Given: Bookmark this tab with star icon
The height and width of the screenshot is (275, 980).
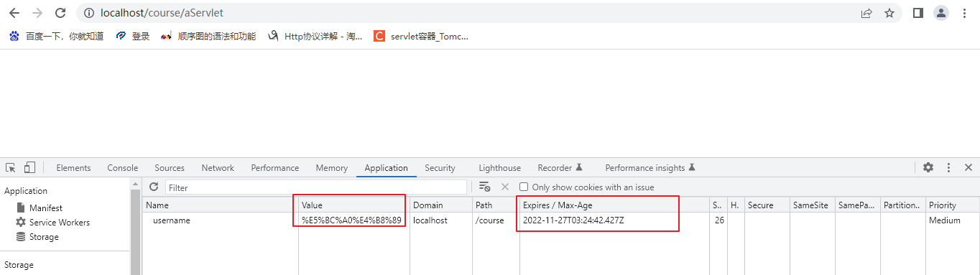Looking at the screenshot, I should click(889, 13).
